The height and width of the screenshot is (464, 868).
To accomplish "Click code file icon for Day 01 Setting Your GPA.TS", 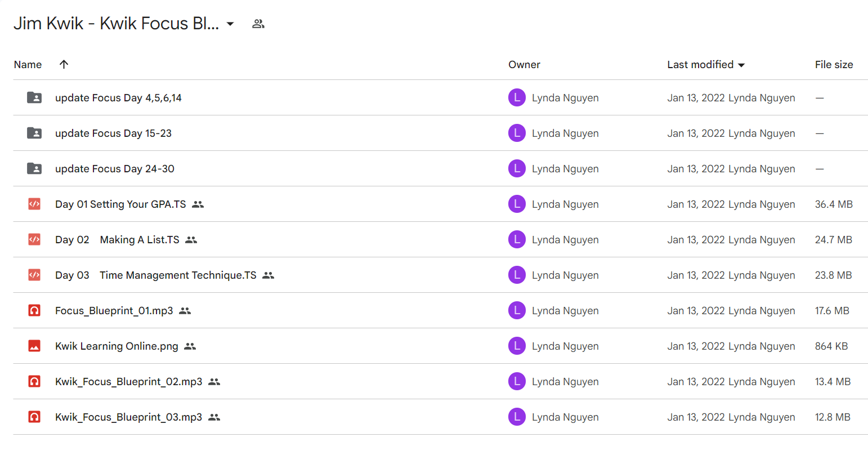I will (x=34, y=204).
